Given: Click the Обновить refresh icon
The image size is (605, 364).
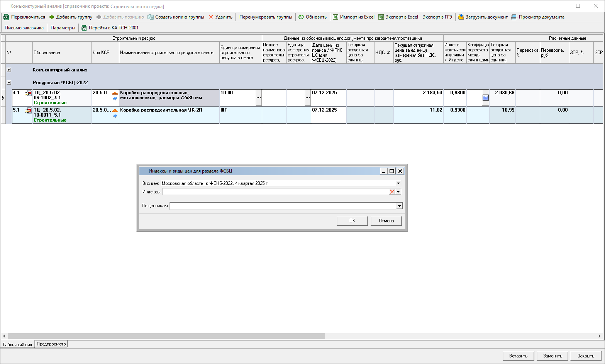Looking at the screenshot, I should (301, 17).
